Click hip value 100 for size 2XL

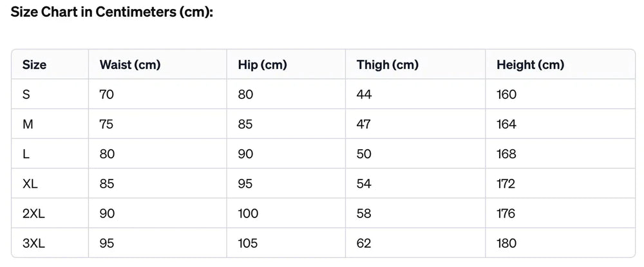point(248,214)
